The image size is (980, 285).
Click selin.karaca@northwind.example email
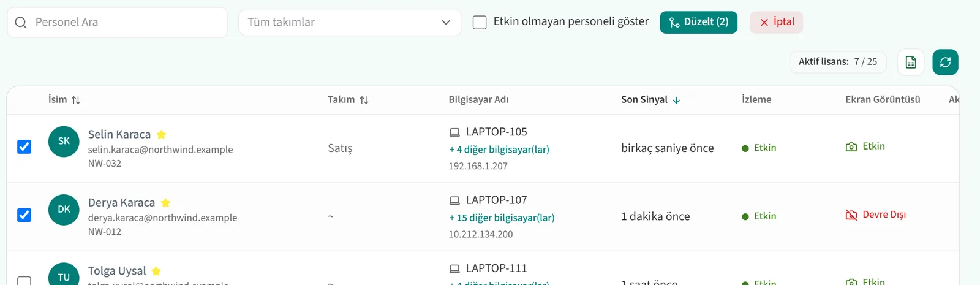(x=160, y=150)
